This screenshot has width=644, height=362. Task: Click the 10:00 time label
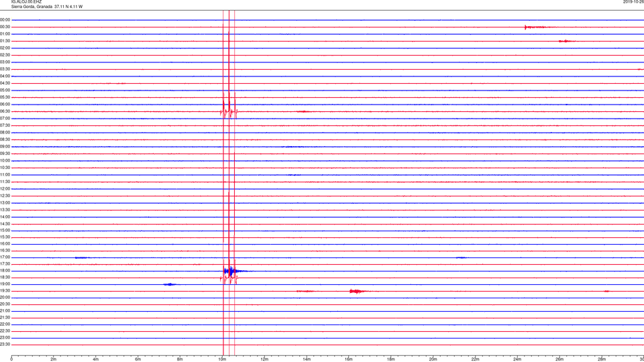click(x=5, y=160)
